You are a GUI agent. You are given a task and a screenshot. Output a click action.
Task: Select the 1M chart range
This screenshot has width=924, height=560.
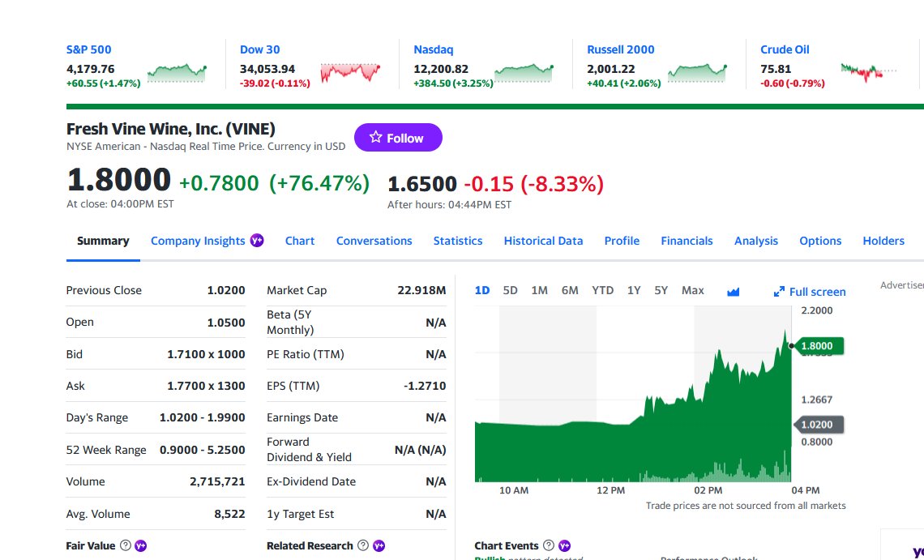pyautogui.click(x=539, y=290)
